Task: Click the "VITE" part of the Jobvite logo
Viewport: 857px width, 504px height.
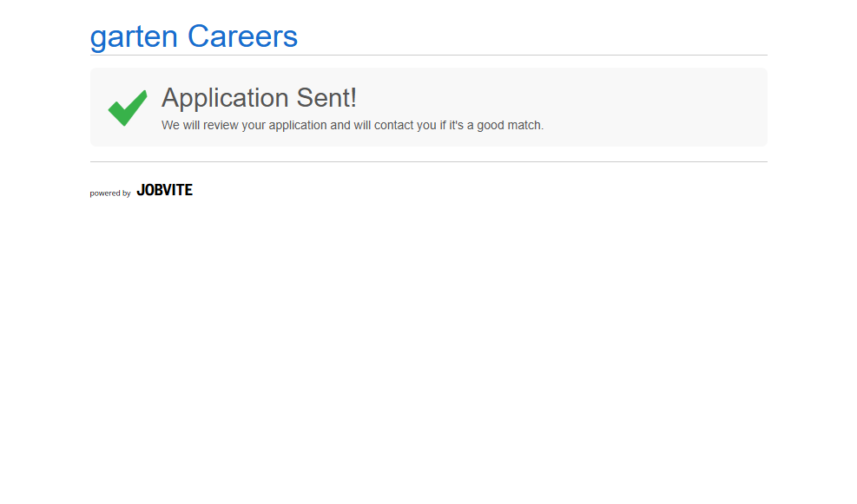Action: [177, 190]
